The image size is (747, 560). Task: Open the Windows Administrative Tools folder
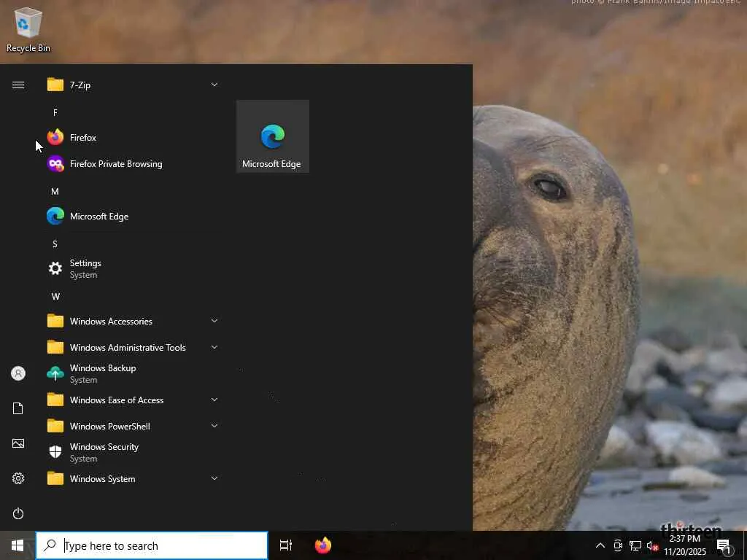coord(134,347)
